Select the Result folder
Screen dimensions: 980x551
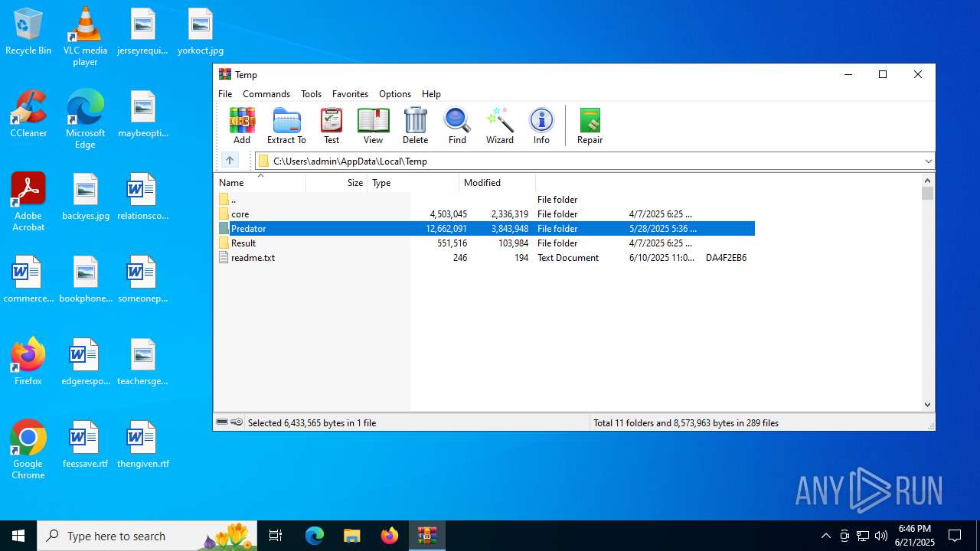coord(485,243)
